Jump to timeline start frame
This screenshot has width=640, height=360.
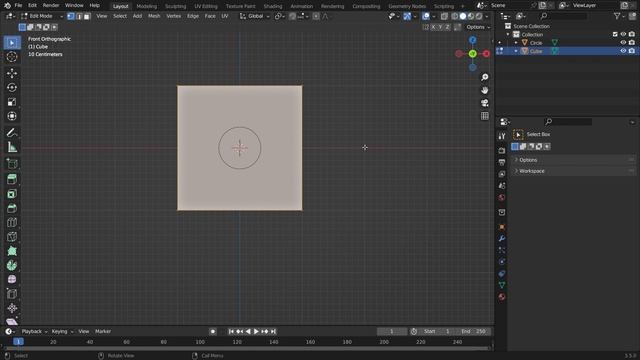231,331
